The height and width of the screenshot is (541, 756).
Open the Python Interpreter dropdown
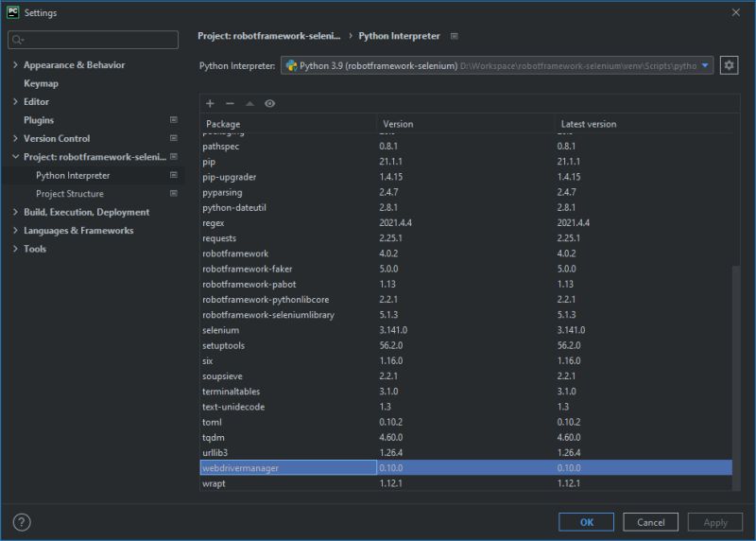497,65
